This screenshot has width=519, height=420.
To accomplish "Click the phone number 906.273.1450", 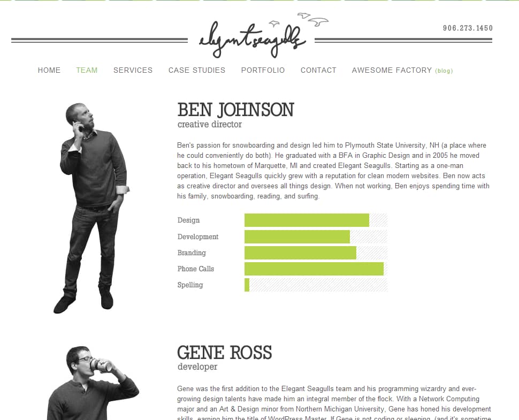I will pyautogui.click(x=468, y=28).
